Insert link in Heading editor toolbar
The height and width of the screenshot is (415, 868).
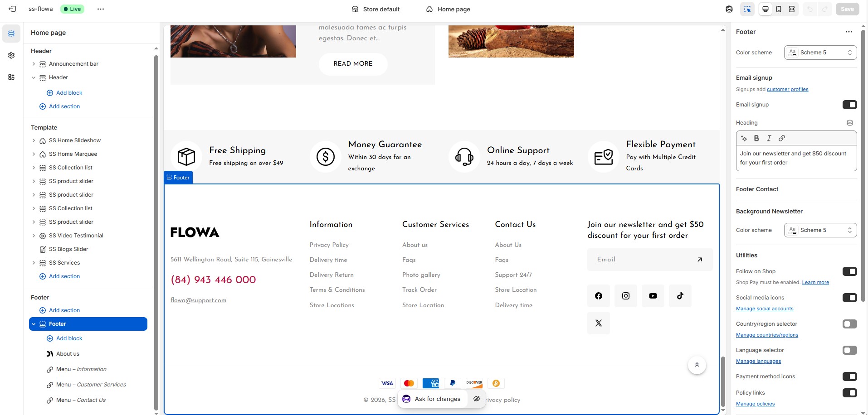pyautogui.click(x=782, y=138)
